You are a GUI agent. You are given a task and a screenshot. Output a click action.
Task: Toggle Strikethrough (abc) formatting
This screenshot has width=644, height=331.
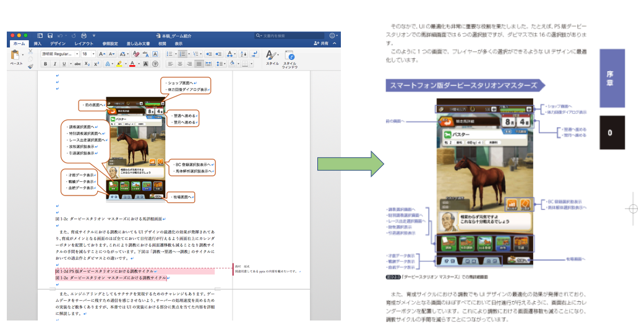point(77,64)
